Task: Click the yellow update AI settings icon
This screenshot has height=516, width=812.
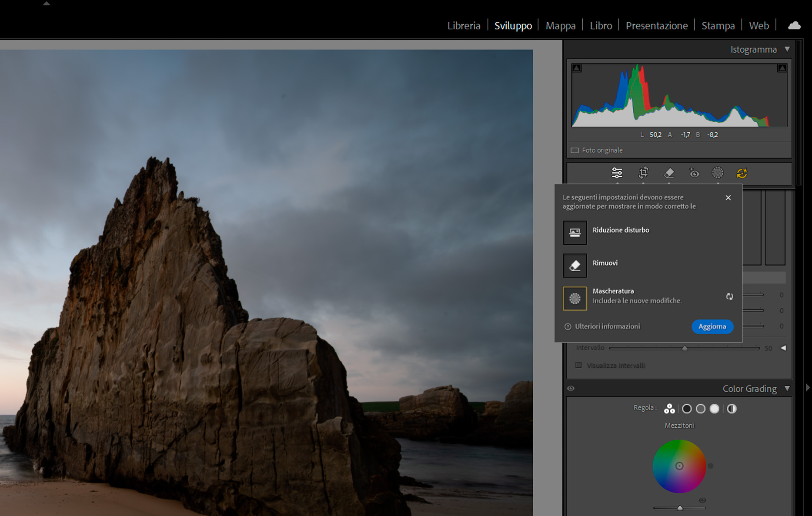Action: pos(742,173)
